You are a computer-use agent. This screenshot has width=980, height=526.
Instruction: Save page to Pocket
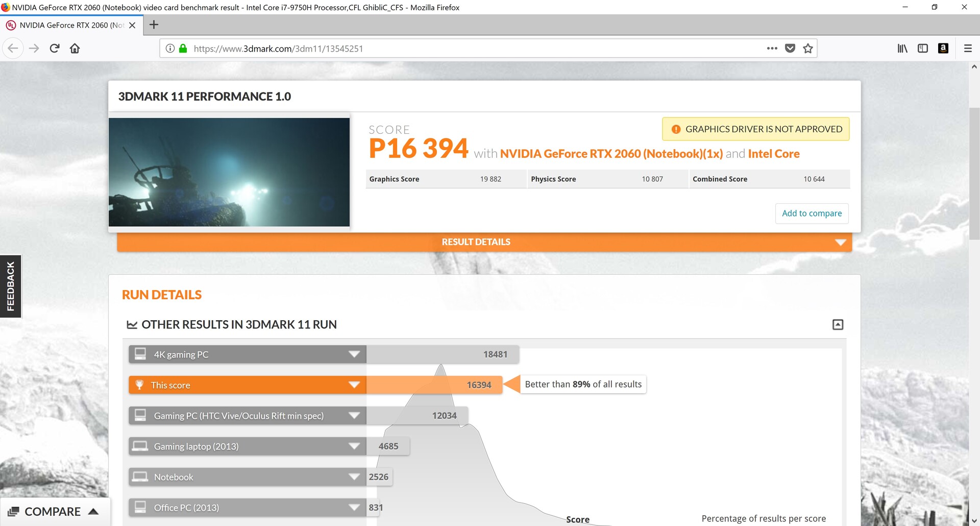click(790, 49)
